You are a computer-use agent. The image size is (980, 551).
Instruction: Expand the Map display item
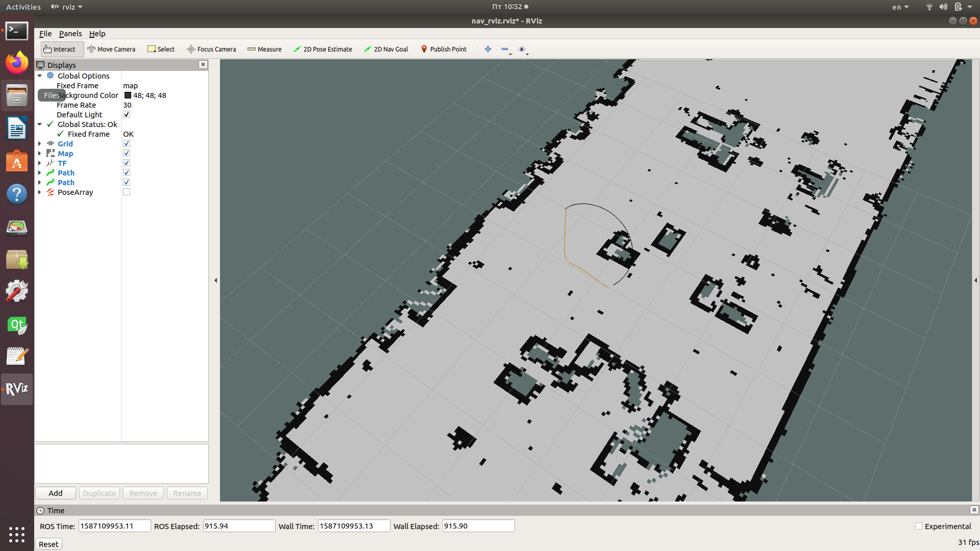pyautogui.click(x=40, y=153)
